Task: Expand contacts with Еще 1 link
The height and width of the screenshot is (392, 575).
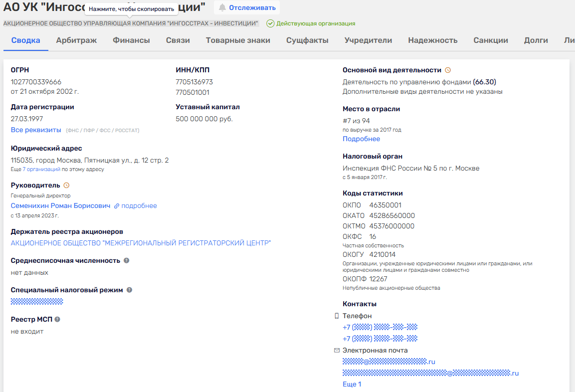Action: 352,384
